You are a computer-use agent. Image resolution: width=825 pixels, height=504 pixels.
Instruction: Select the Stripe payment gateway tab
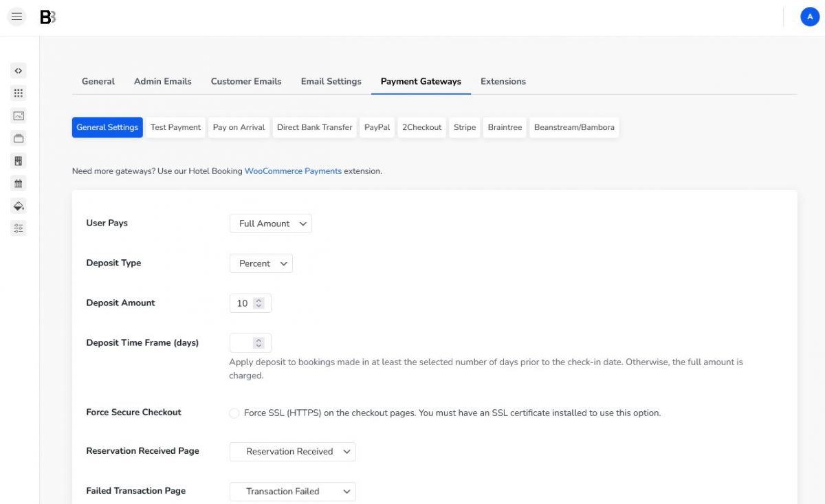[464, 127]
